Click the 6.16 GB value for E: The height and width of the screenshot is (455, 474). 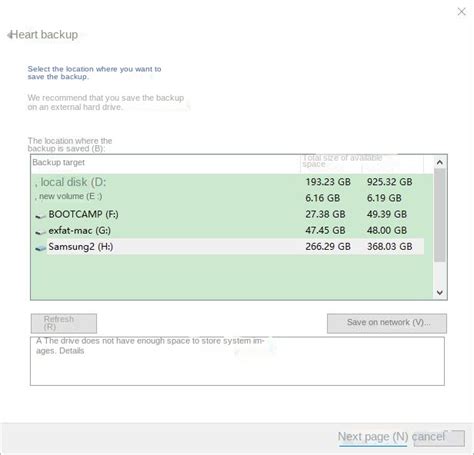322,198
